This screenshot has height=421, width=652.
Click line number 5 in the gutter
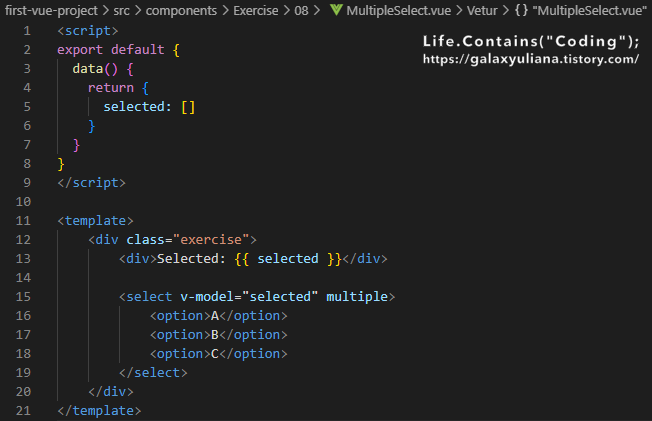pyautogui.click(x=27, y=107)
